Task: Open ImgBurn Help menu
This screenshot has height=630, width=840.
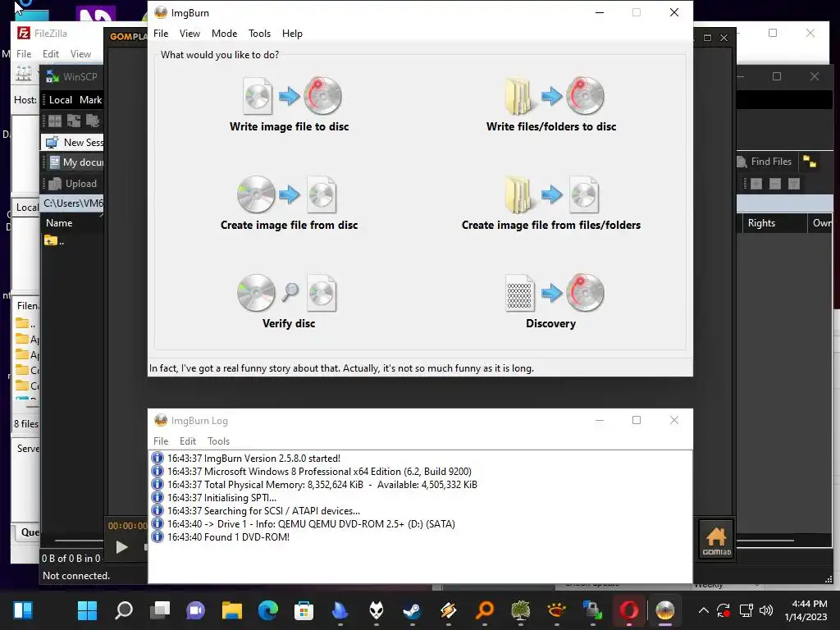Action: 292,33
